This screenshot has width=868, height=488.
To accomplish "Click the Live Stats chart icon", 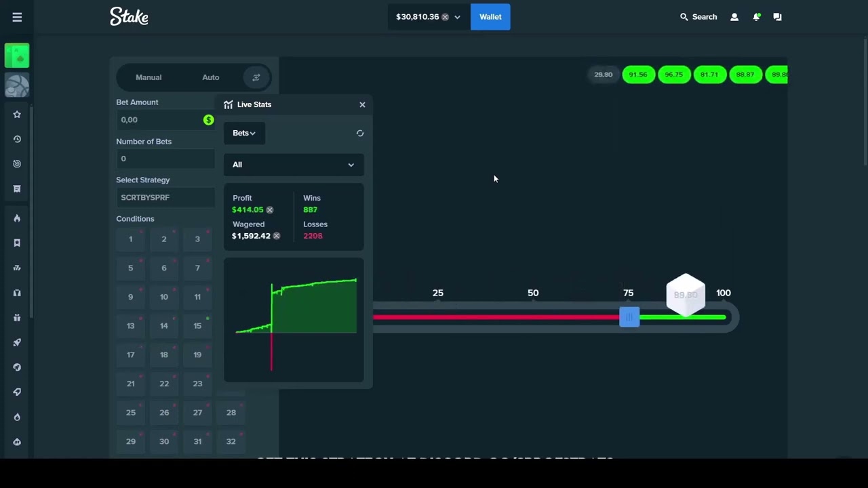I will [229, 104].
